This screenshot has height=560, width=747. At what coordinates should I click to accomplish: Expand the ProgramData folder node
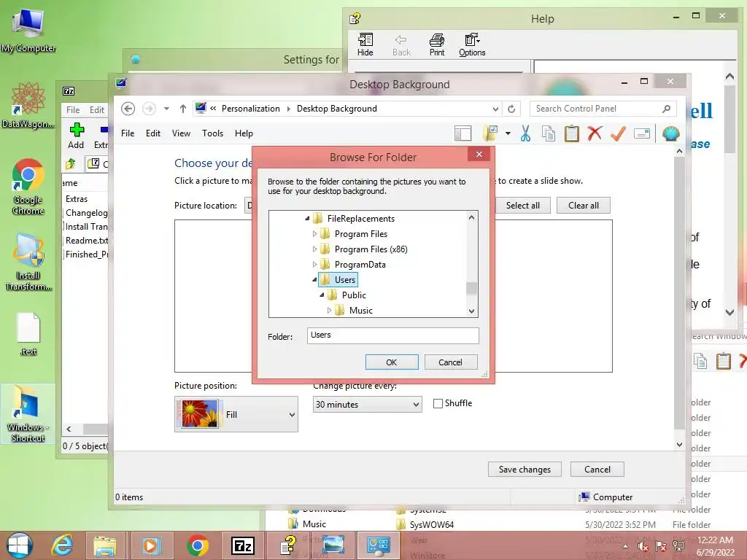pos(314,264)
